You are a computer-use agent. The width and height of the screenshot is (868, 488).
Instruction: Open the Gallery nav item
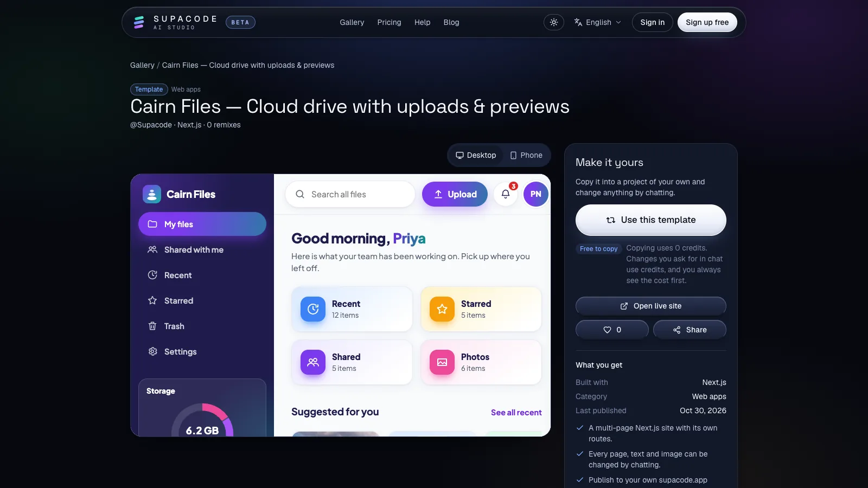pyautogui.click(x=352, y=22)
